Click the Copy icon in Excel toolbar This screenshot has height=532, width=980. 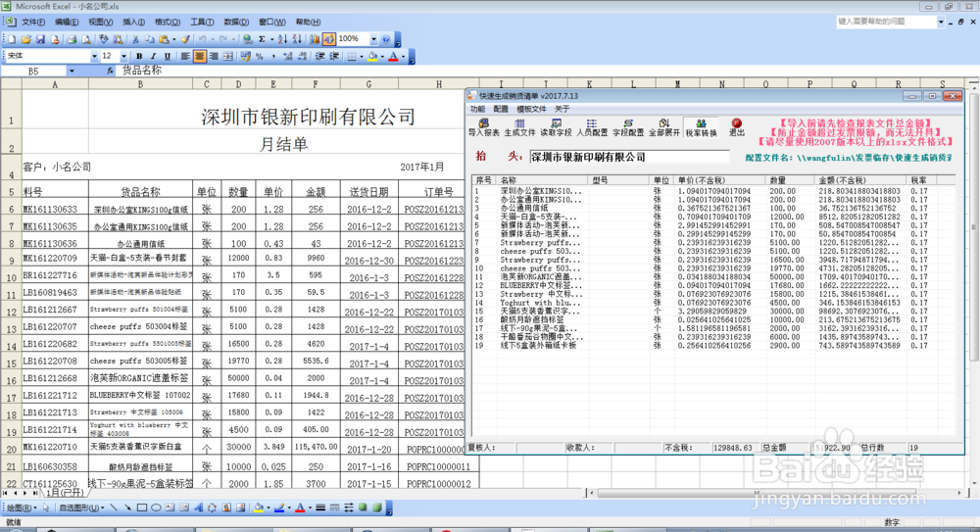[x=149, y=39]
